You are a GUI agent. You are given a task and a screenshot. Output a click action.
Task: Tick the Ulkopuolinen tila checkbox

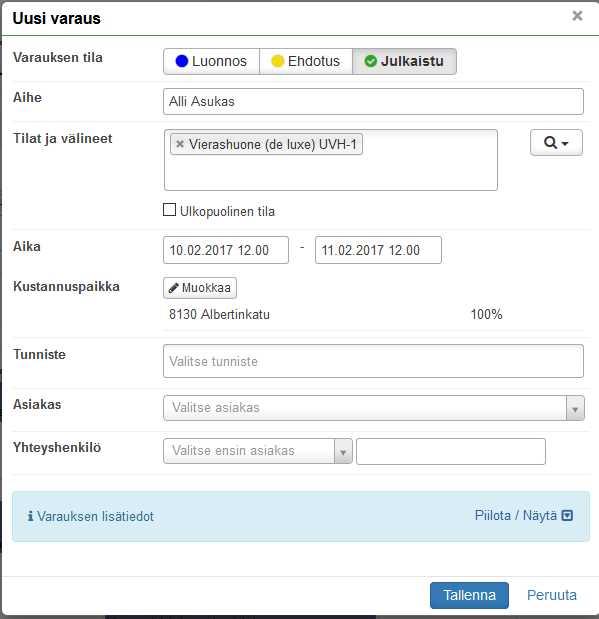[x=169, y=210]
